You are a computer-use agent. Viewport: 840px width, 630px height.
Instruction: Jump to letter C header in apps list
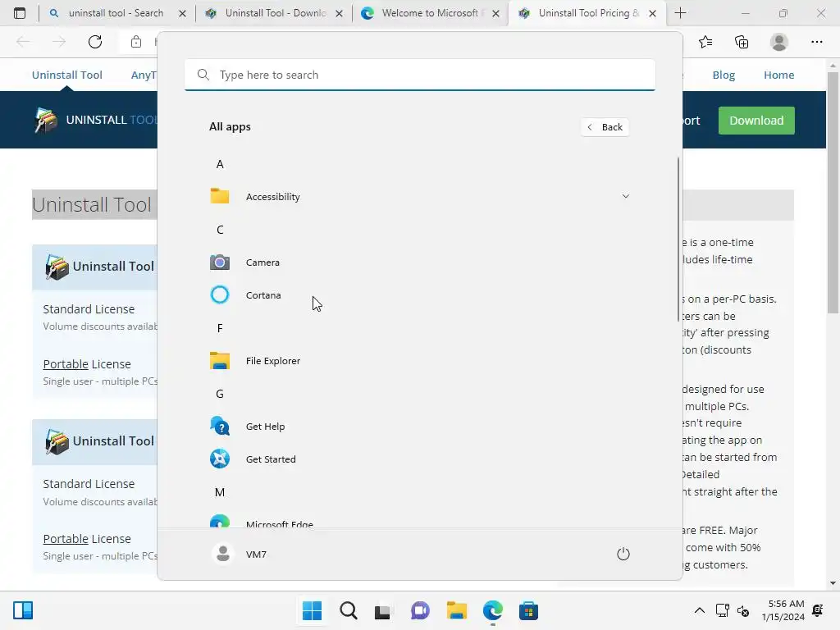(220, 230)
